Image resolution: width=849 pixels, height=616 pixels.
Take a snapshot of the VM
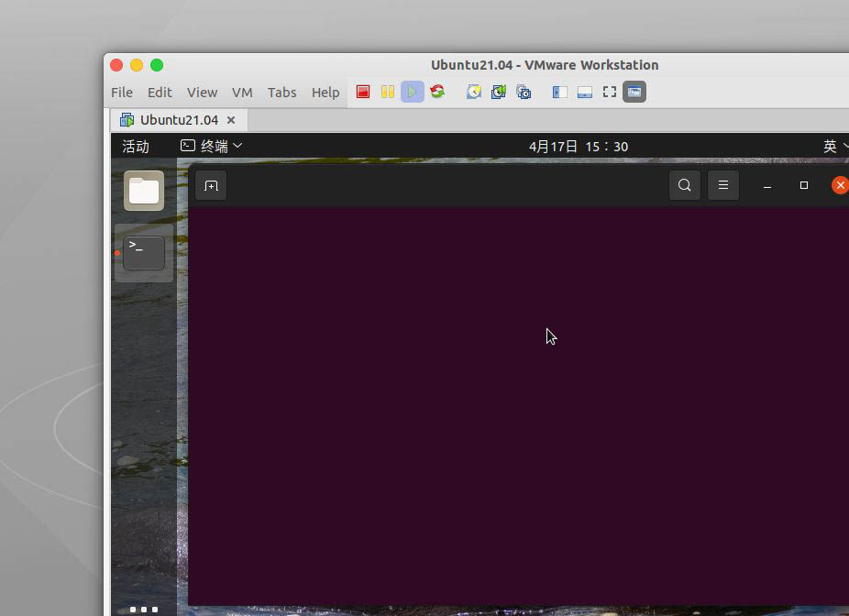(x=473, y=92)
